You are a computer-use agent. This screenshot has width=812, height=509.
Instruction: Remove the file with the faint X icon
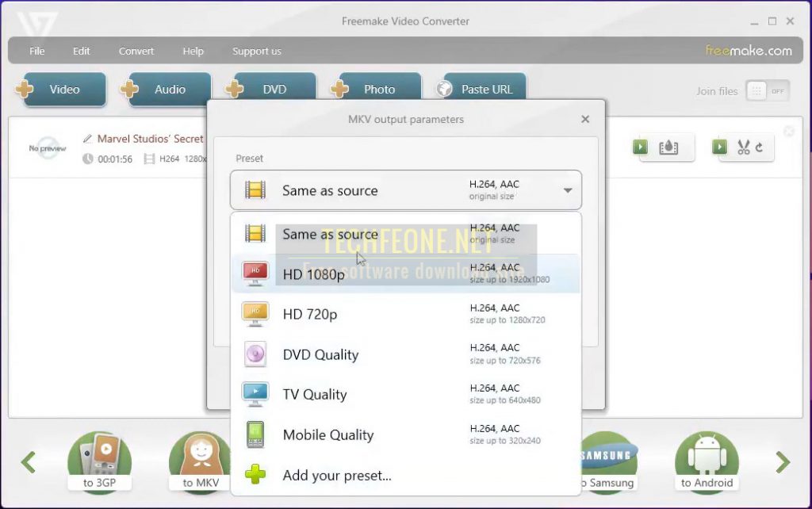pyautogui.click(x=789, y=132)
